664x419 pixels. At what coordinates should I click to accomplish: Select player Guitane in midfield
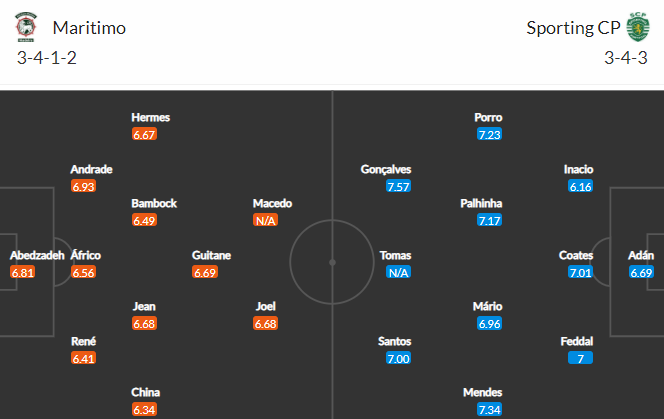click(x=212, y=255)
